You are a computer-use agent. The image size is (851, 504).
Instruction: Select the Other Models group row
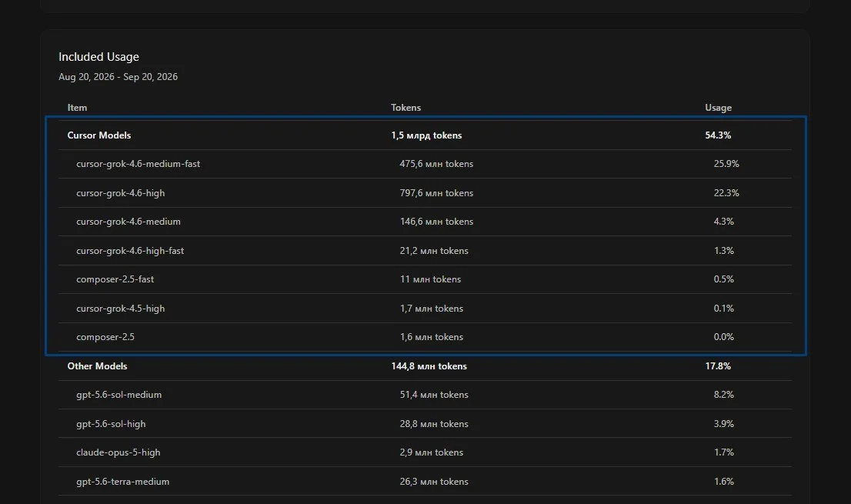[x=425, y=366]
